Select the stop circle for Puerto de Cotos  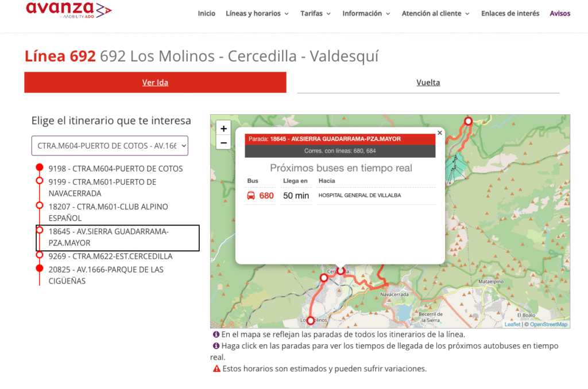click(x=40, y=168)
